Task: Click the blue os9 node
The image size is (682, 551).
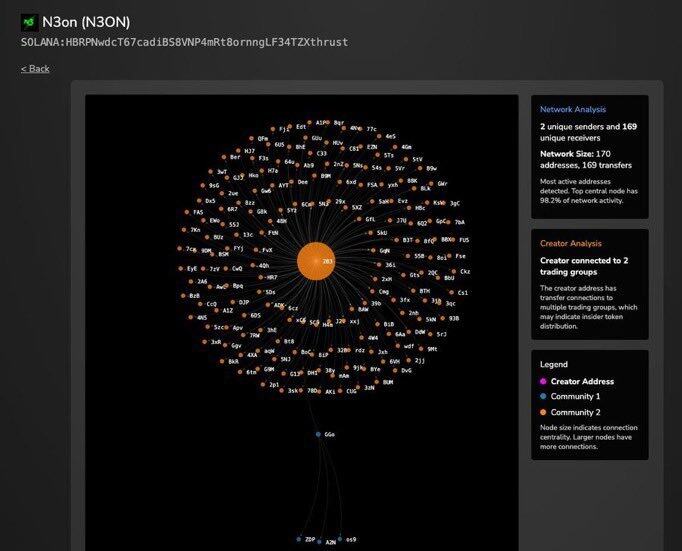Action: (340, 539)
